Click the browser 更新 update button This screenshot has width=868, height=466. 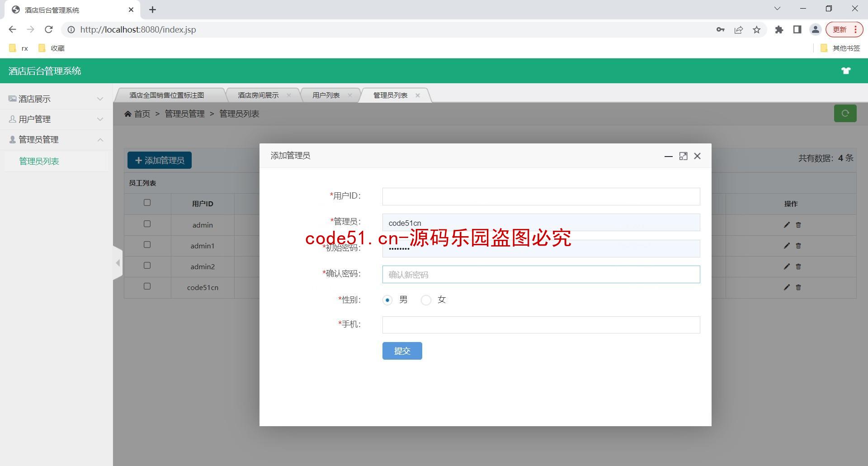coord(844,30)
